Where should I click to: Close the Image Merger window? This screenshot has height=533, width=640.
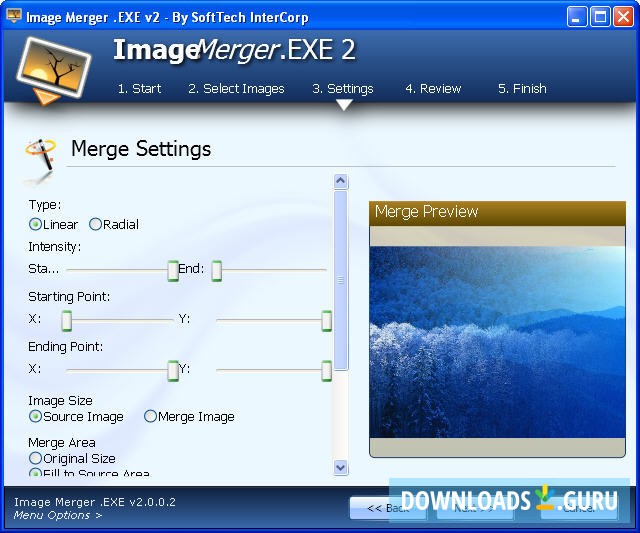(x=623, y=17)
